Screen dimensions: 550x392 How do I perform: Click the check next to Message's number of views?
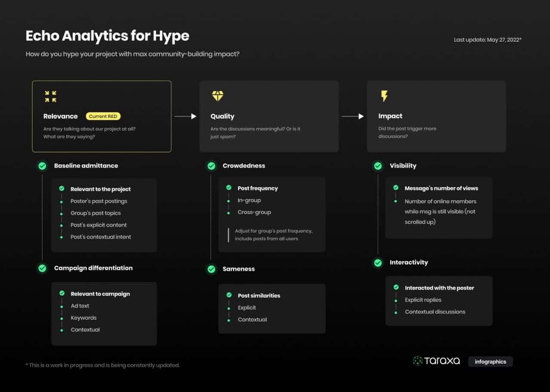(x=395, y=188)
